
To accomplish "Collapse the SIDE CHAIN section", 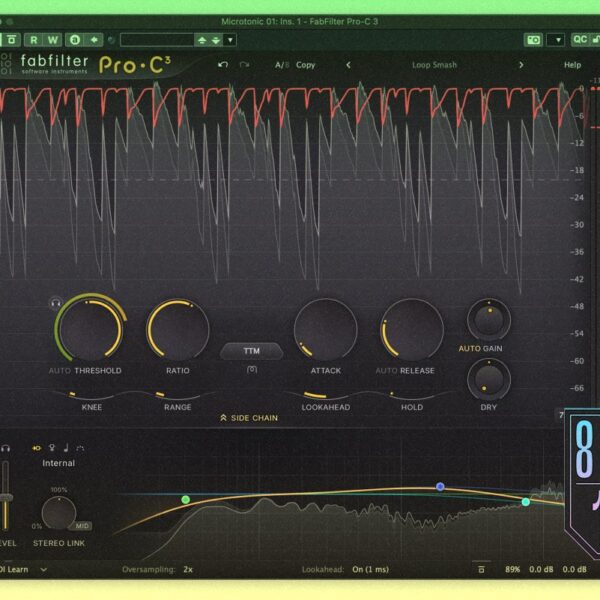I will (249, 418).
